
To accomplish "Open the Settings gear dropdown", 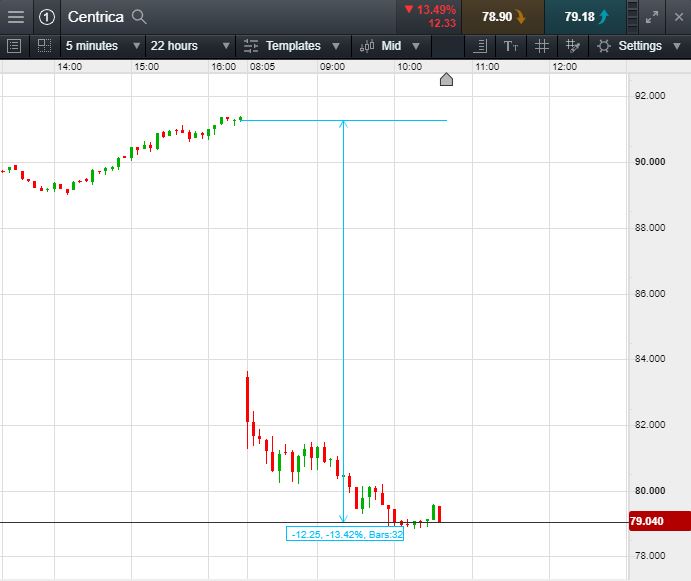I will coord(639,46).
